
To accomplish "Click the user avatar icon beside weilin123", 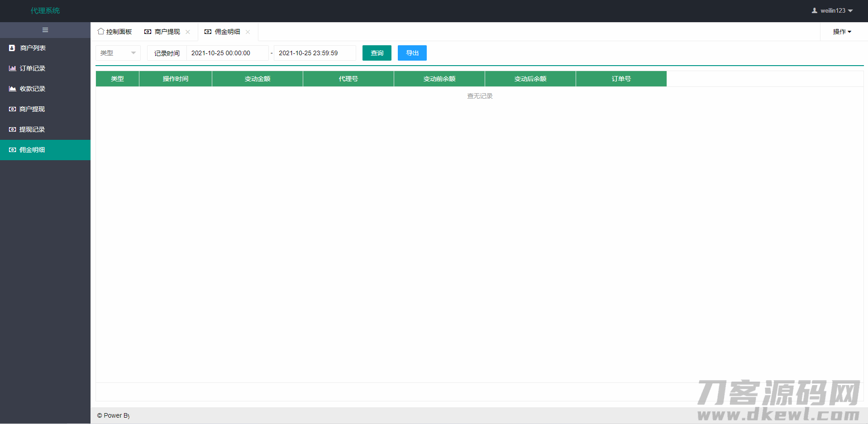I will 814,10.
